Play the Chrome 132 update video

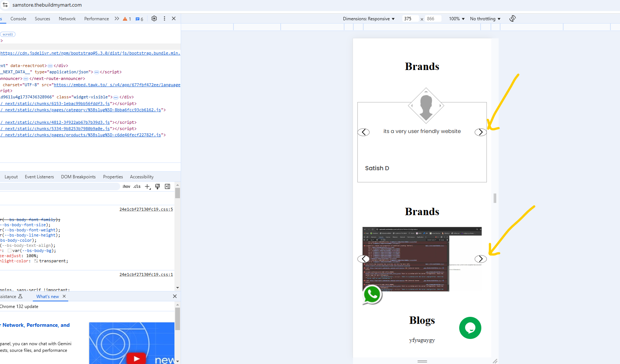[137, 358]
